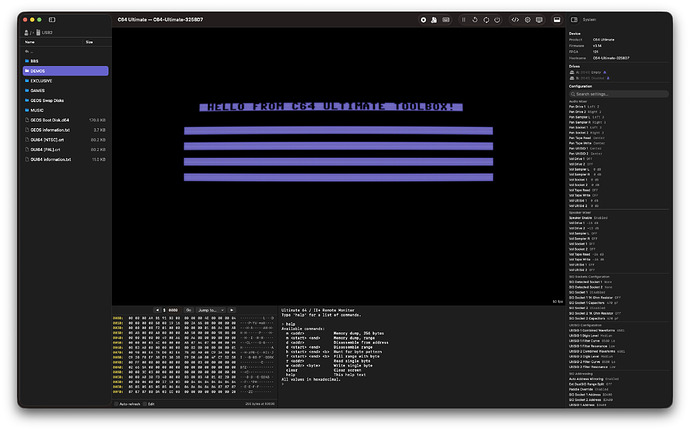The width and height of the screenshot is (690, 430).
Task: Toggle the left sidebar panel icon
Action: pyautogui.click(x=52, y=20)
